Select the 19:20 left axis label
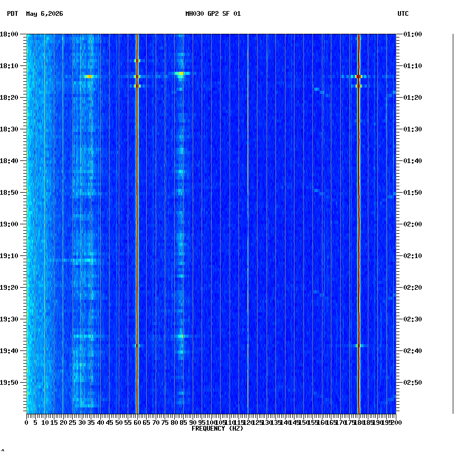This screenshot has height=456, width=476. [9, 288]
